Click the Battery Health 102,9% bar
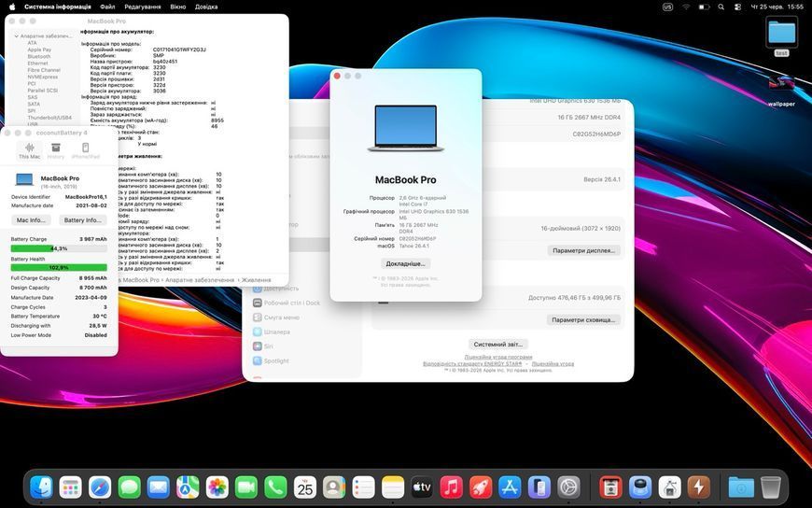 pos(59,267)
